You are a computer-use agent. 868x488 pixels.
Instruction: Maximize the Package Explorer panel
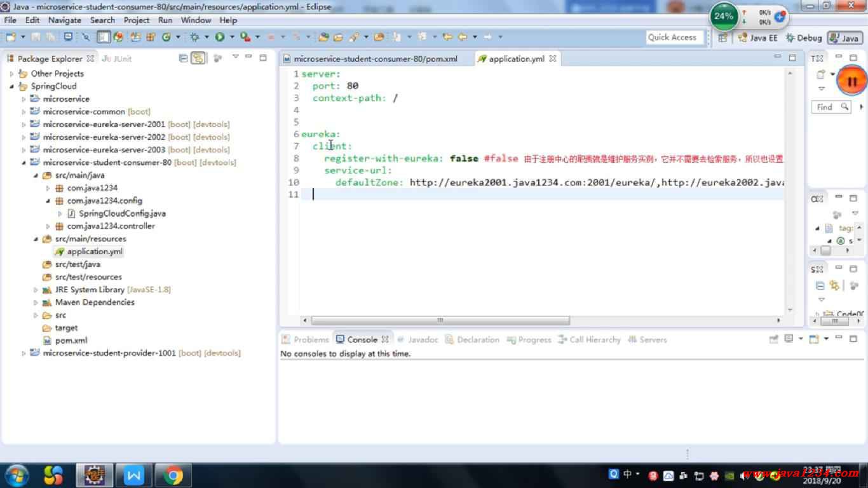click(x=263, y=57)
